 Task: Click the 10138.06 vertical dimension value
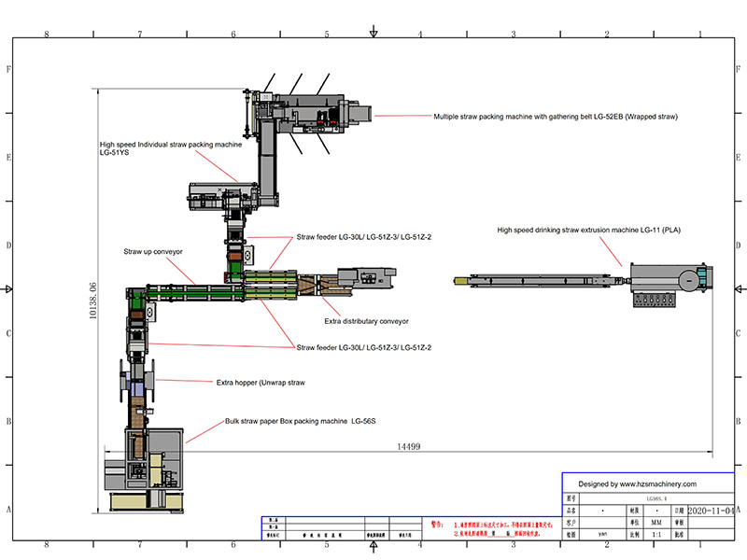pos(92,301)
